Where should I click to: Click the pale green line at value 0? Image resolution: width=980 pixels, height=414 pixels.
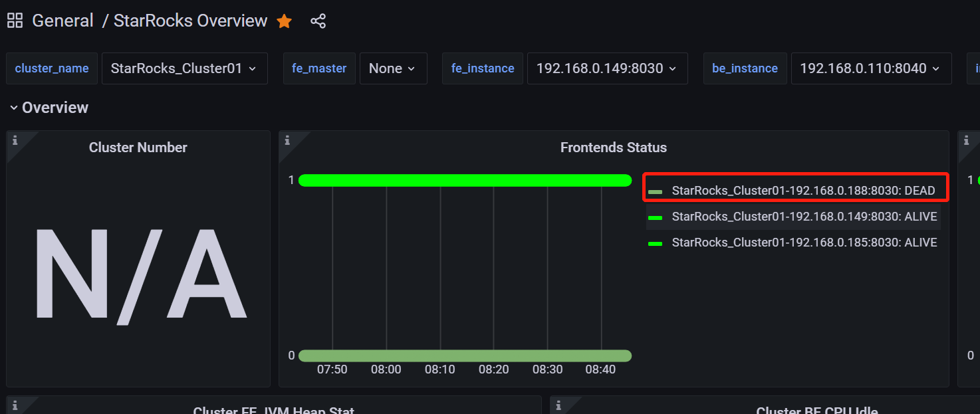tap(465, 356)
